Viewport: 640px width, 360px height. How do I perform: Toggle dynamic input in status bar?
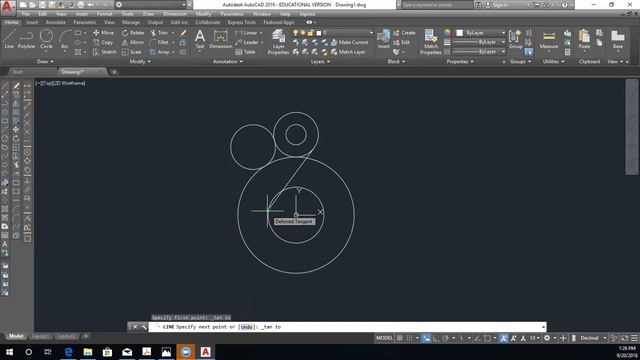[426, 338]
